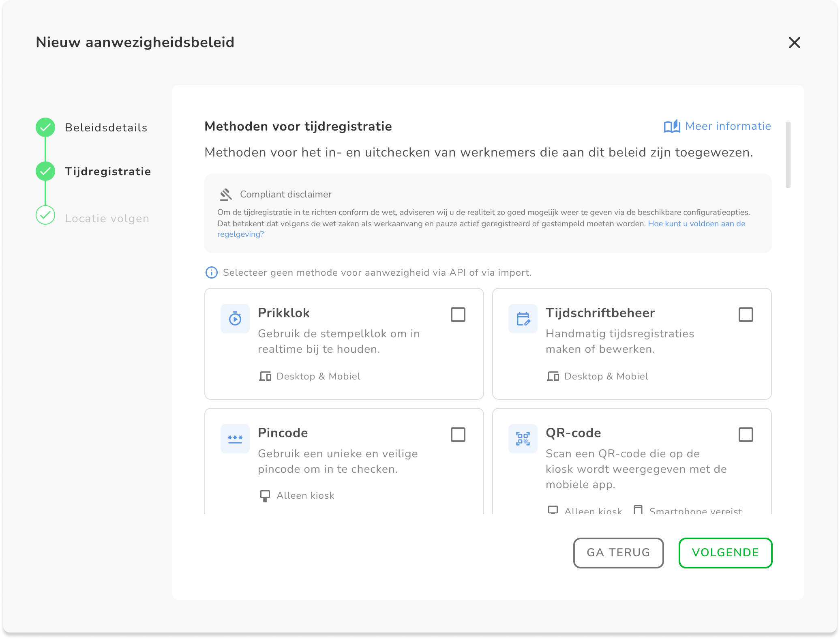Select the QR-code checkbox

tap(746, 435)
